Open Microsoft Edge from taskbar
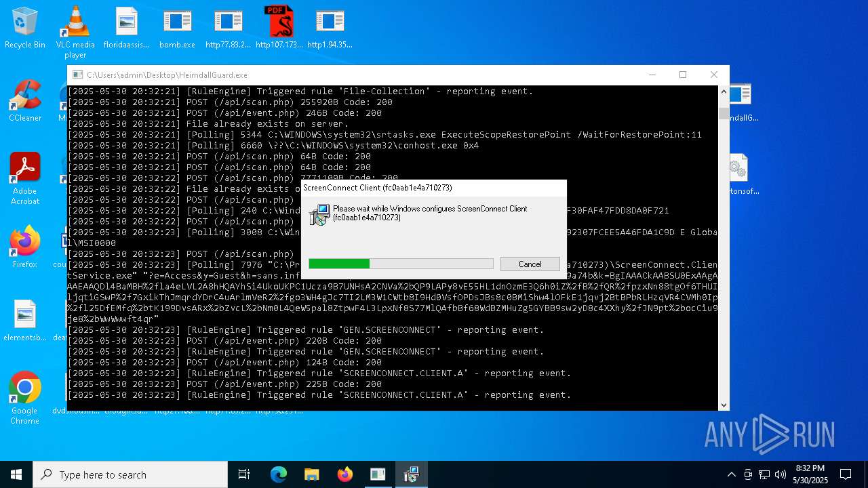Viewport: 868px width, 488px height. point(279,474)
